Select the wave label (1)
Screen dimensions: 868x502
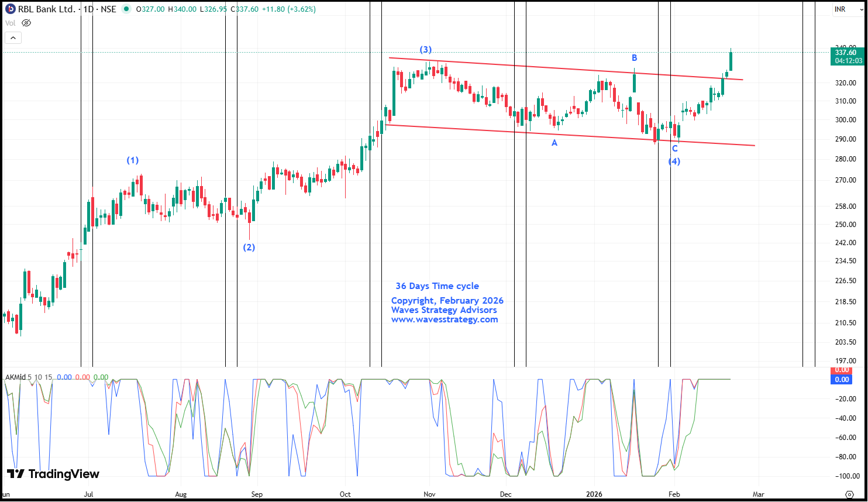click(133, 160)
